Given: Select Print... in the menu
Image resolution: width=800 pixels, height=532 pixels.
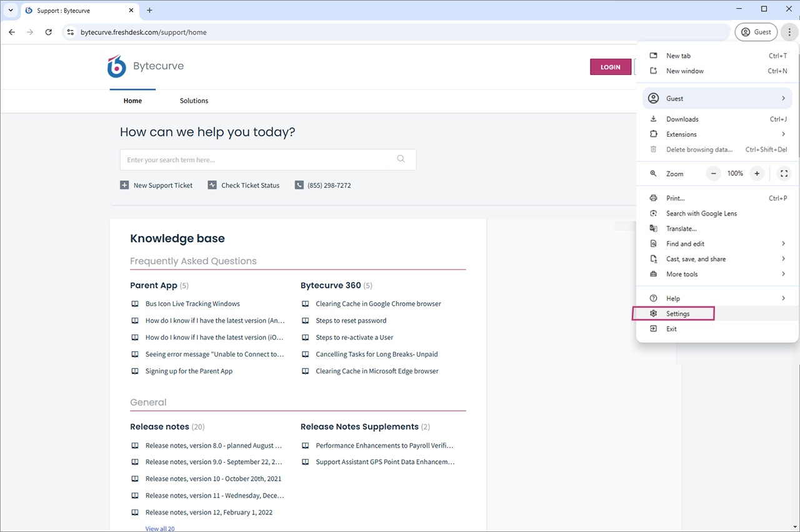Looking at the screenshot, I should pos(717,198).
